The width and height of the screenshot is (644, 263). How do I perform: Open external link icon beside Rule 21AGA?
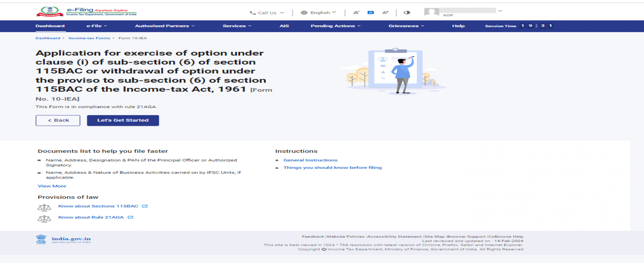(x=131, y=217)
